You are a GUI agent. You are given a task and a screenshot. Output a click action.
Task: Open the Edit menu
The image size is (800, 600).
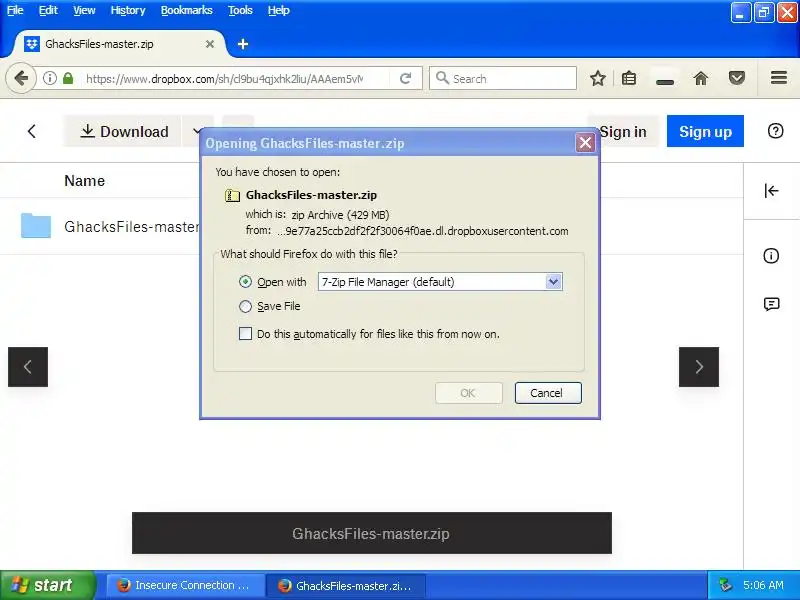[48, 10]
